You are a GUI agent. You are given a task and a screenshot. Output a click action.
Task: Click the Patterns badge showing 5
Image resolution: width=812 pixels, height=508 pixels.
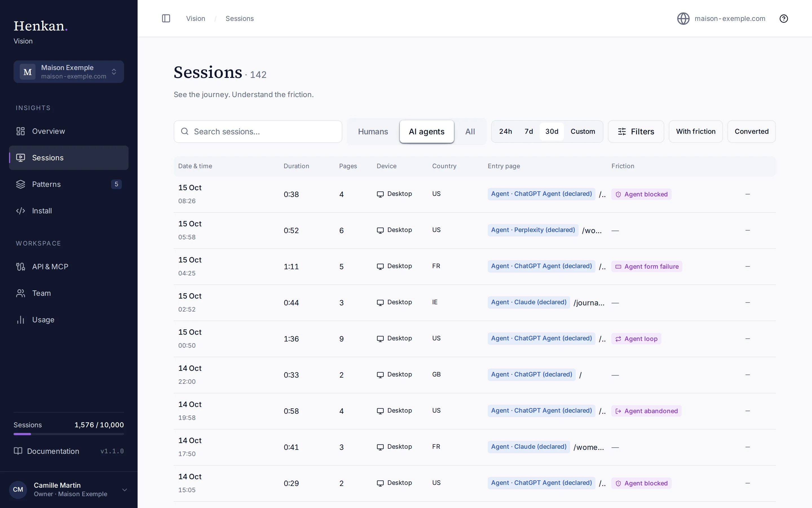[x=116, y=184]
